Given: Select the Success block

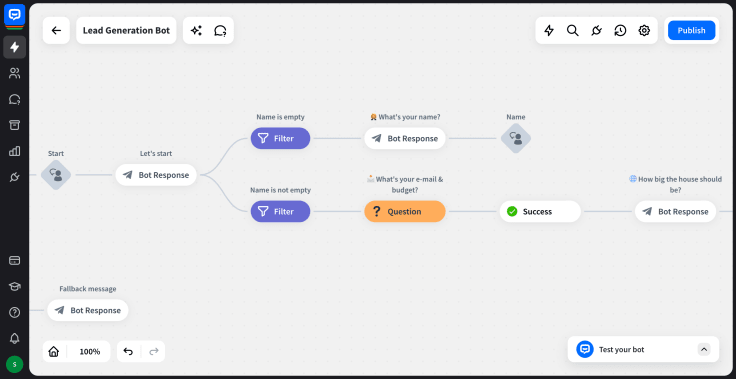Looking at the screenshot, I should tap(540, 212).
